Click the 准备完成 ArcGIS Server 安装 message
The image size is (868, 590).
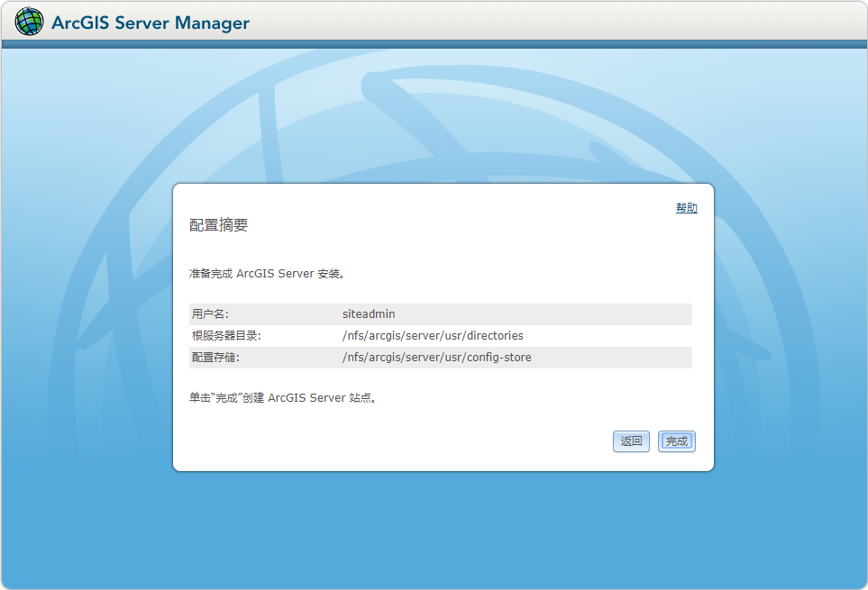pos(267,274)
